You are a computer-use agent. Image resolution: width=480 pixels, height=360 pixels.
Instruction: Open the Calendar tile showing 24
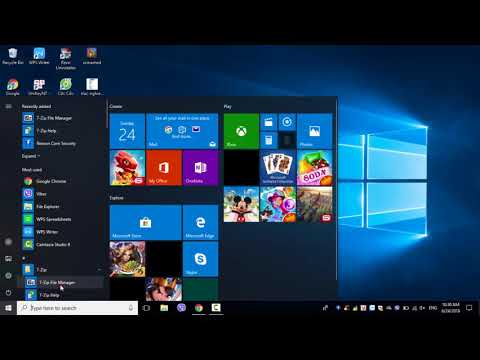coord(127,131)
